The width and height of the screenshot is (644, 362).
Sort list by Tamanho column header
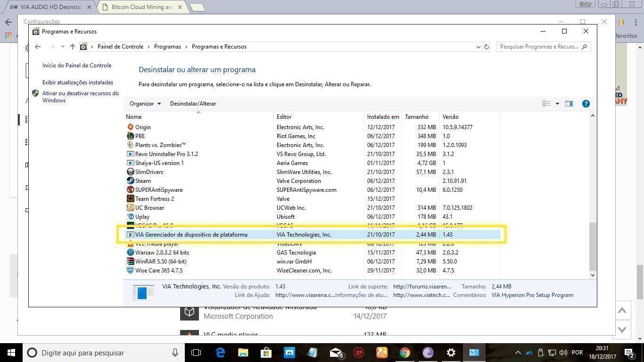[421, 117]
